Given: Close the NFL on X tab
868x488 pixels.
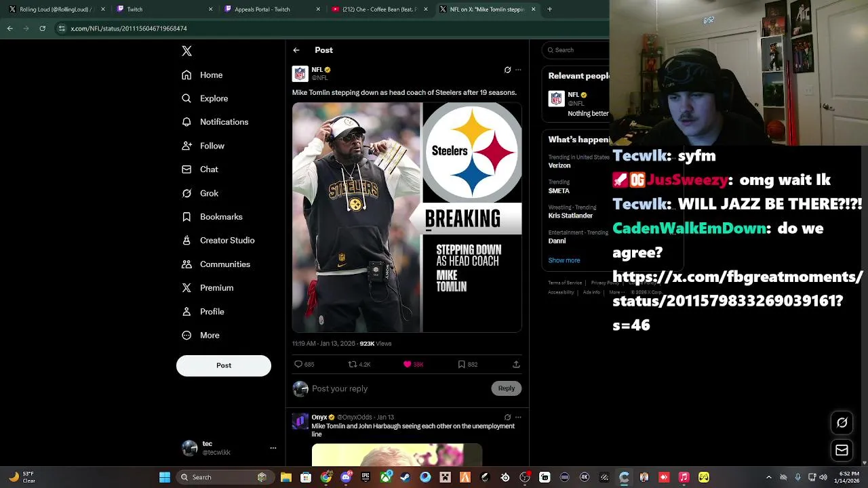Looking at the screenshot, I should [533, 9].
